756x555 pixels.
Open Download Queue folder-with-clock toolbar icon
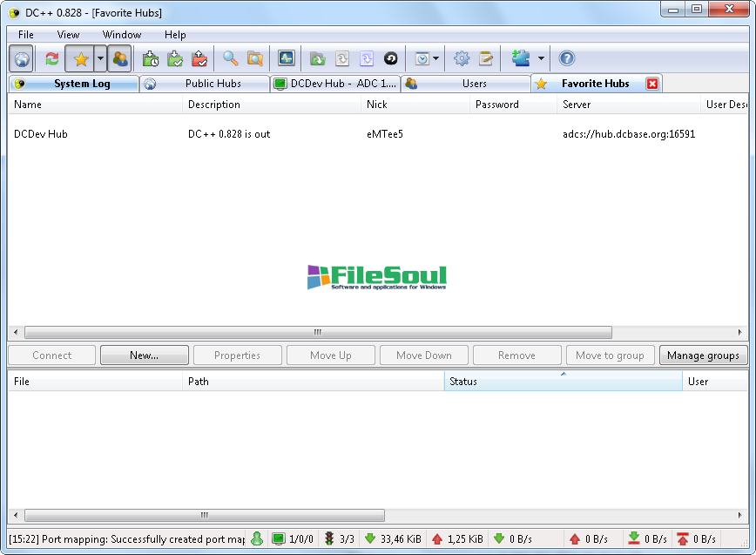151,59
